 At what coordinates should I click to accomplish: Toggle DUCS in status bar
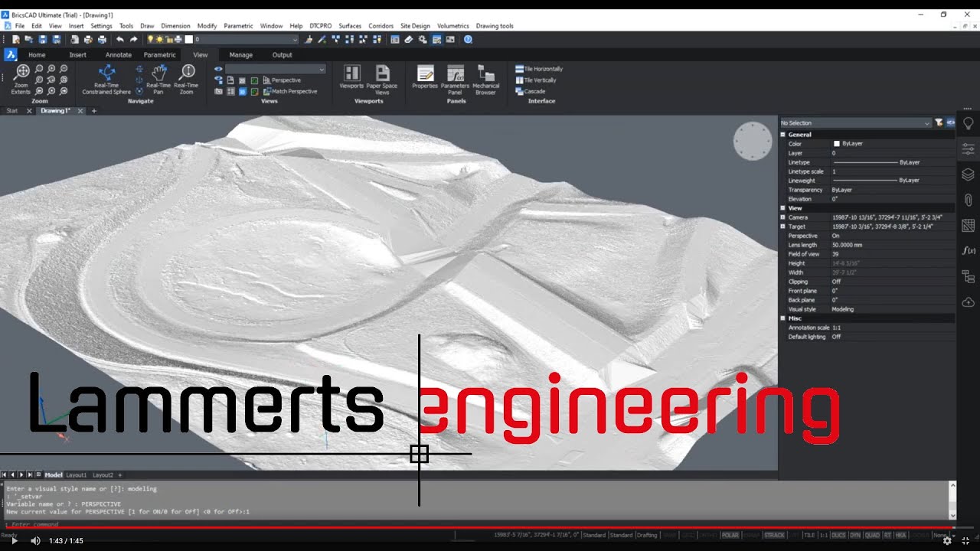point(838,535)
